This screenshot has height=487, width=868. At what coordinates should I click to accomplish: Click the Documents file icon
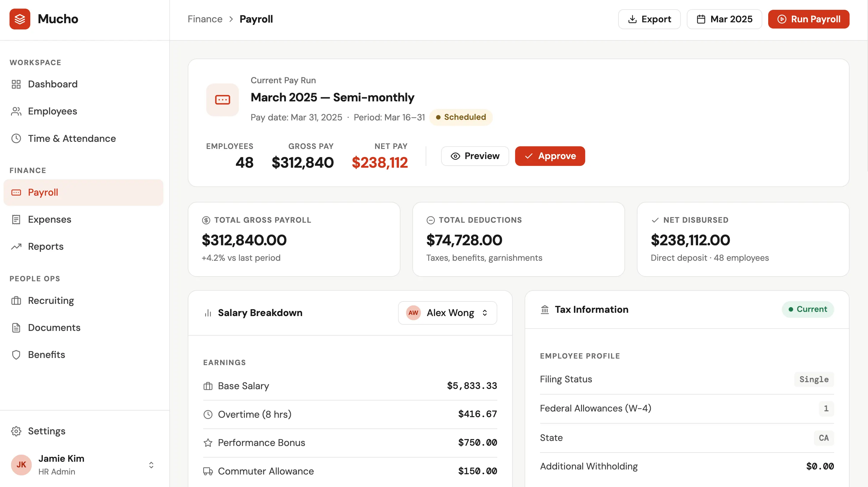pos(16,327)
